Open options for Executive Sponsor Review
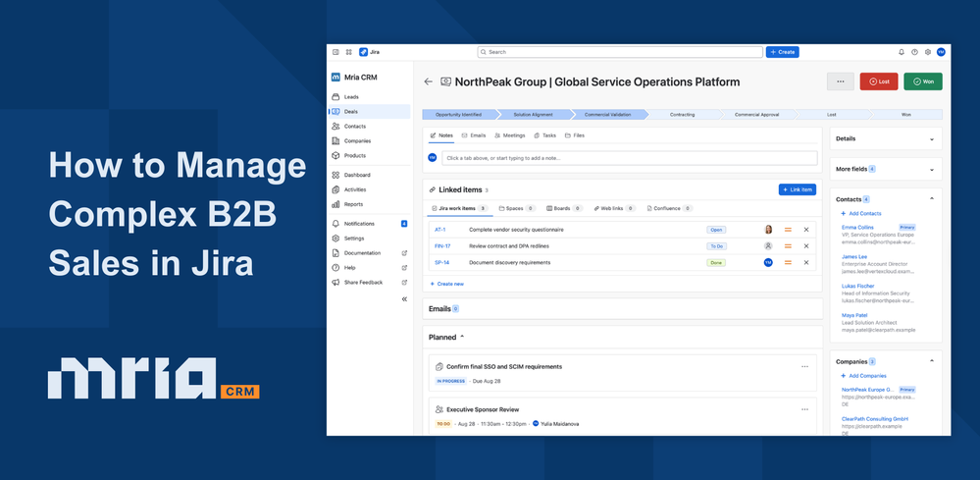980x480 pixels. [x=804, y=409]
